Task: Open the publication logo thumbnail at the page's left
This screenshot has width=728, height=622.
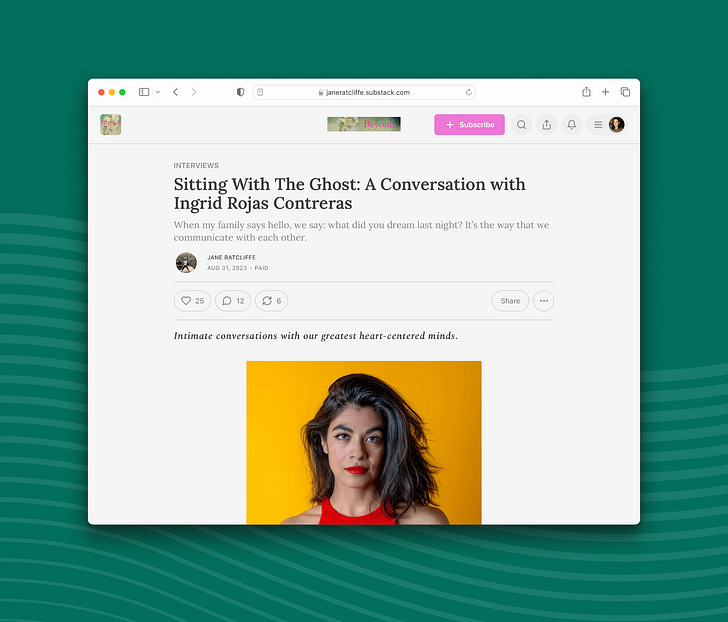Action: [x=110, y=124]
